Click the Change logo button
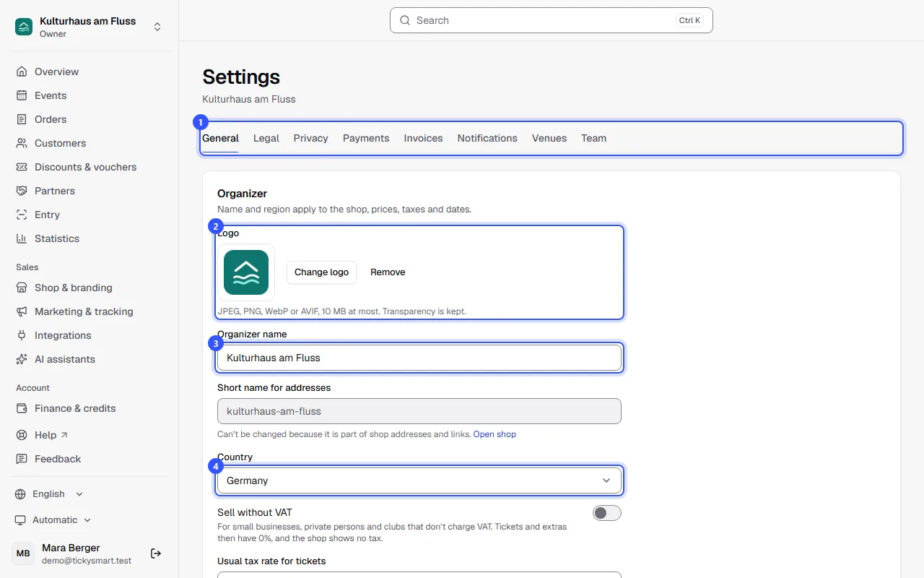The height and width of the screenshot is (578, 924). coord(321,272)
